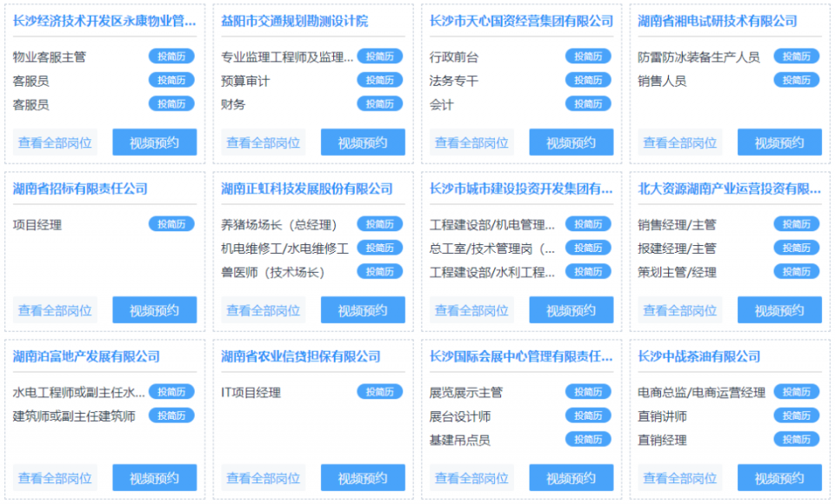Click 投简历 for IT项目经理
The width and height of the screenshot is (835, 504).
380,392
